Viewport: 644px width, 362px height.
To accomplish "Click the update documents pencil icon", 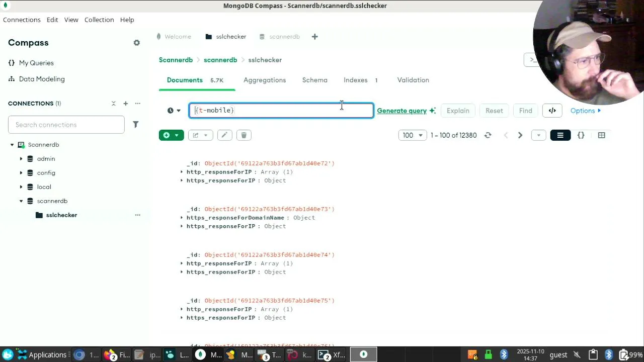I will click(x=224, y=135).
